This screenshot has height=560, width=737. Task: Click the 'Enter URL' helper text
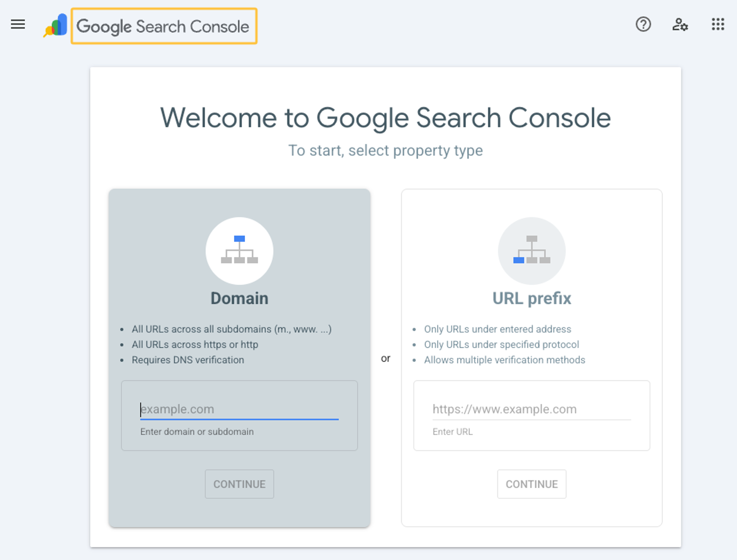(452, 432)
